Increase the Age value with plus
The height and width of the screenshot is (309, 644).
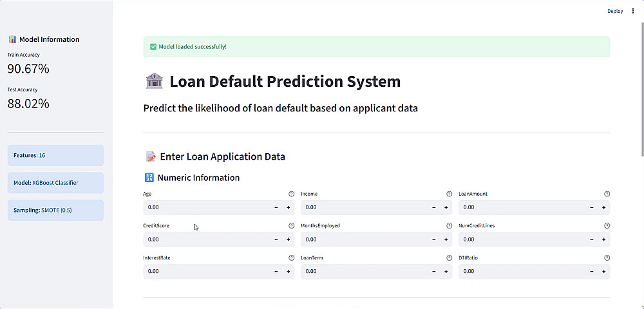(288, 207)
